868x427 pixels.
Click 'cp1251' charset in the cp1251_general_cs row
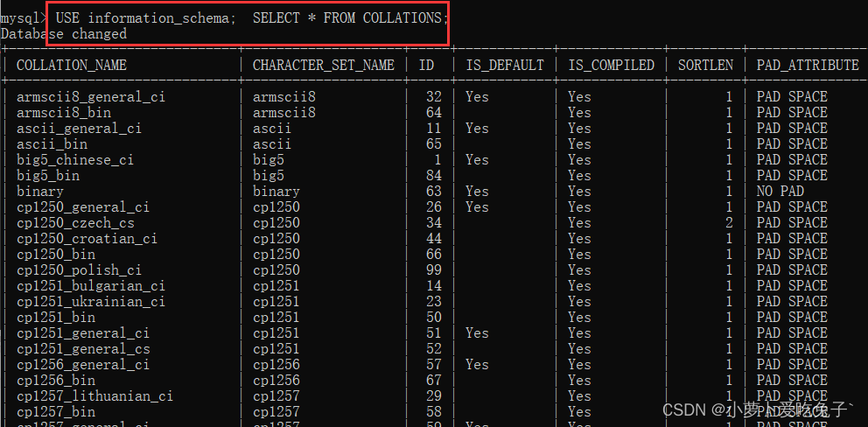click(x=276, y=349)
